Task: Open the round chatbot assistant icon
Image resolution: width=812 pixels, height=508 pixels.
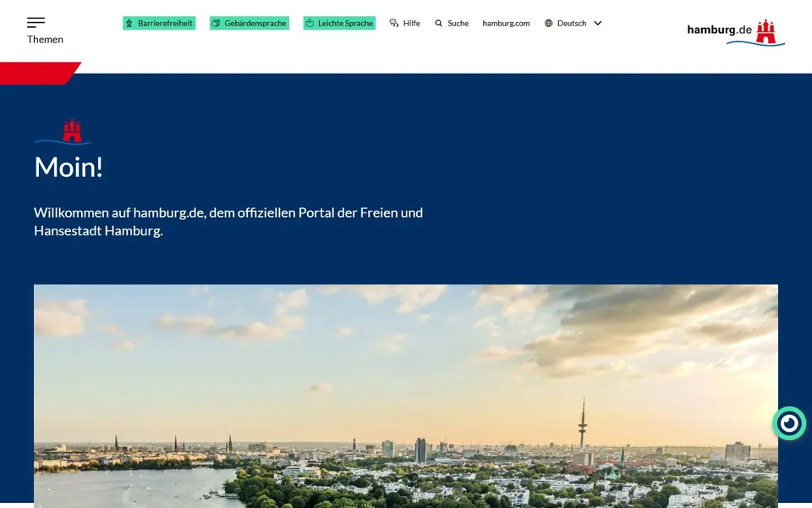Action: point(789,423)
